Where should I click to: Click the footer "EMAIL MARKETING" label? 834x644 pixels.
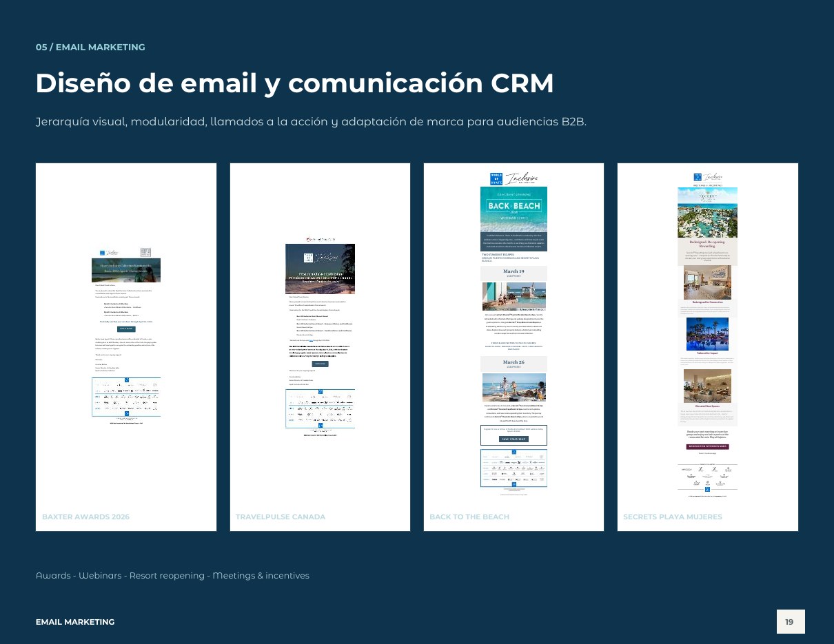click(75, 622)
